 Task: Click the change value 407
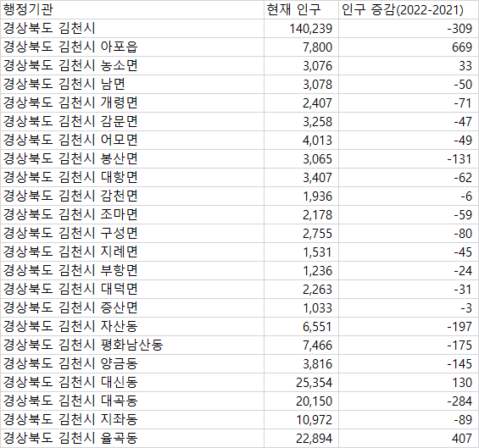point(462,439)
